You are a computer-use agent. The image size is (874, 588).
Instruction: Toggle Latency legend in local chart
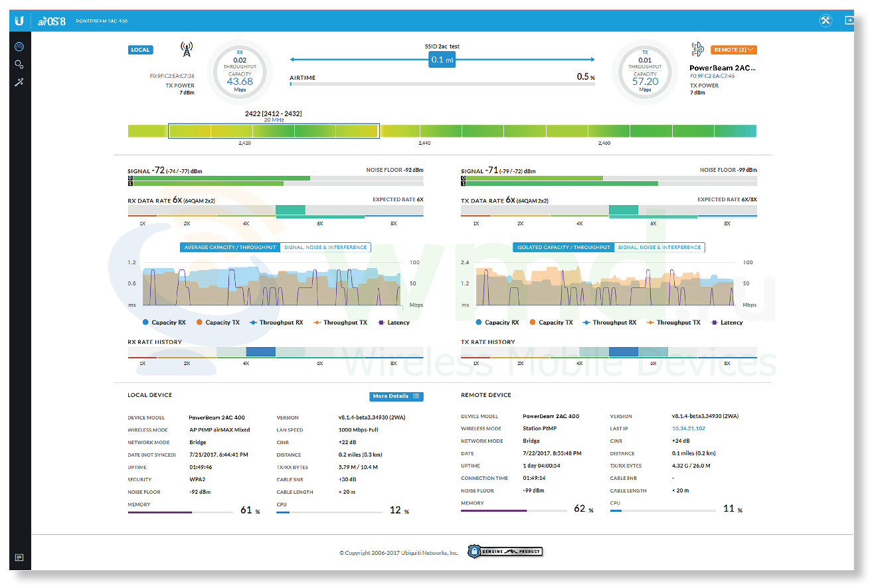393,323
